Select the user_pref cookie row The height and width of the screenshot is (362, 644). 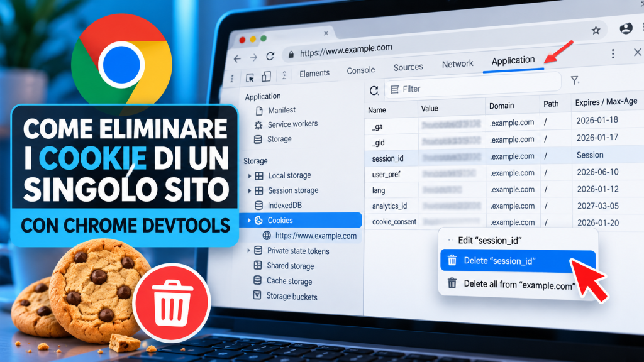pos(504,173)
